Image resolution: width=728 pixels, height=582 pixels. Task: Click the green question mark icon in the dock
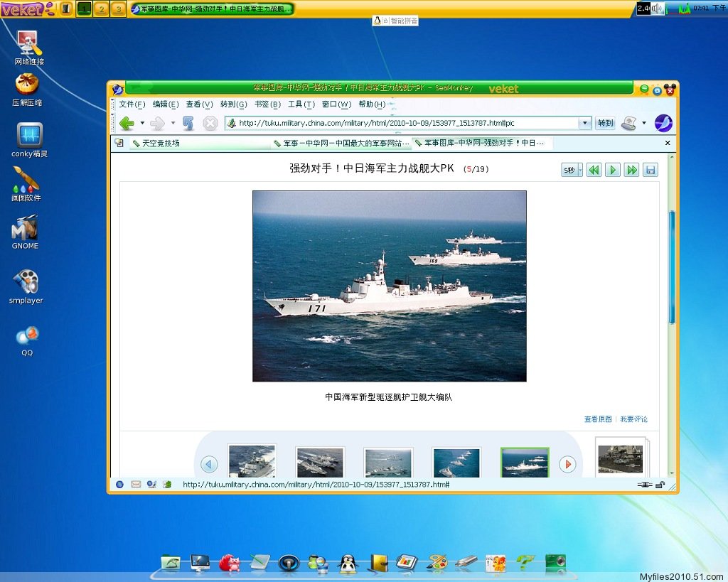click(525, 563)
